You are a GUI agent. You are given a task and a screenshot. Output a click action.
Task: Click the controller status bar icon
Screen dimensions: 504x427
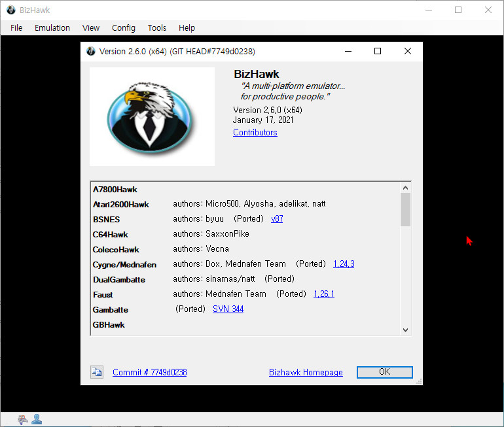(x=23, y=420)
